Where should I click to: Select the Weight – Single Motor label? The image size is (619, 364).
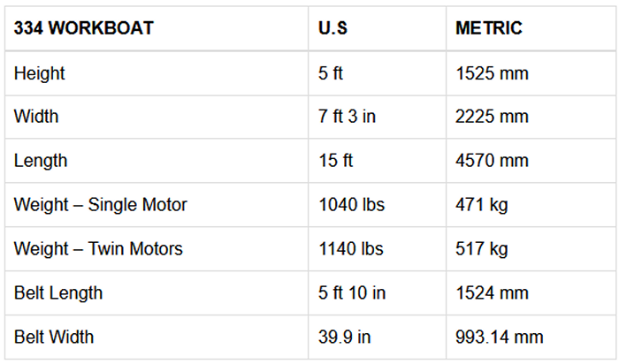click(x=101, y=205)
